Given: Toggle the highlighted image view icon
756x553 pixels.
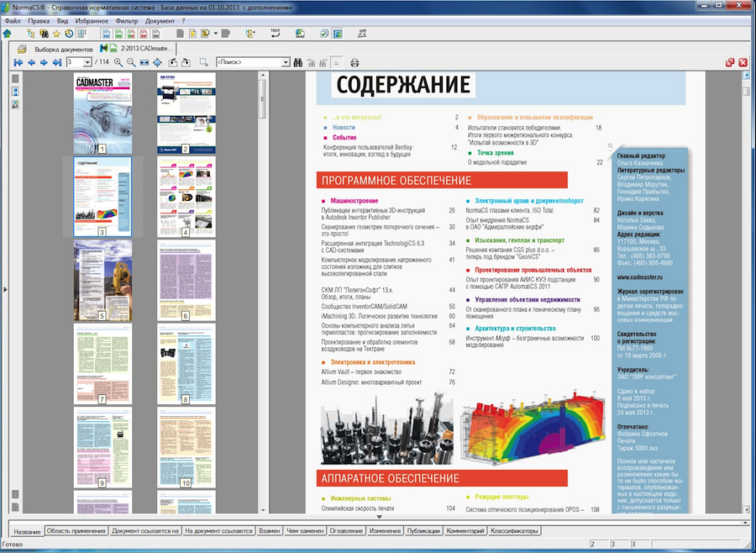Looking at the screenshot, I should [338, 34].
